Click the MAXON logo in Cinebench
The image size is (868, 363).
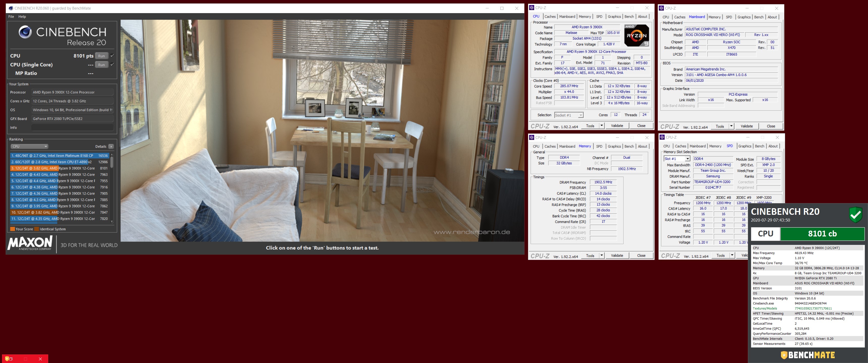30,243
